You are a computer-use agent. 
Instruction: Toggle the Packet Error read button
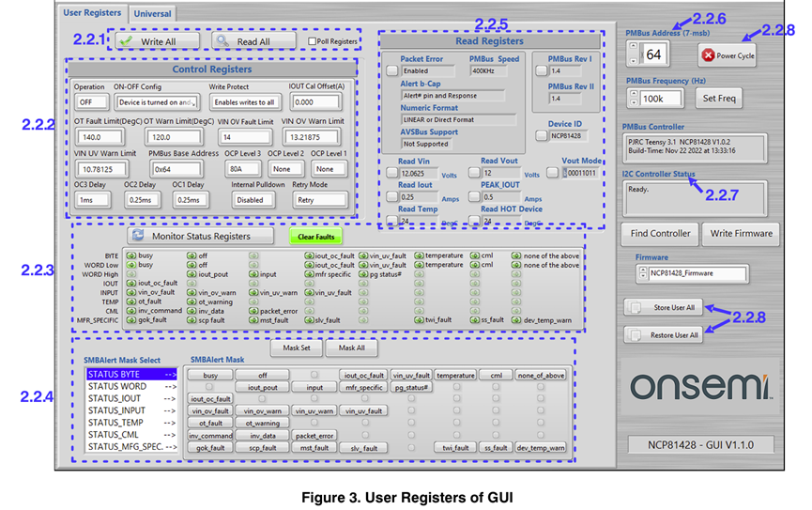point(391,71)
